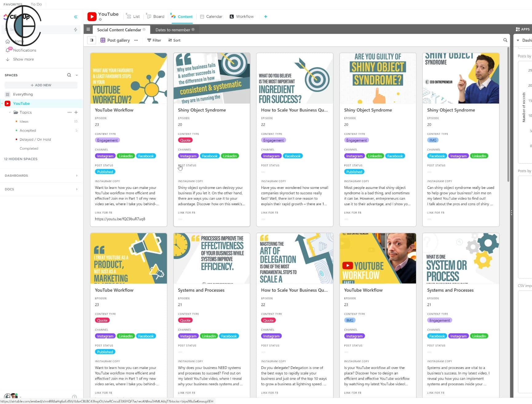
Task: Click the Add New button under Spaces
Action: [41, 85]
